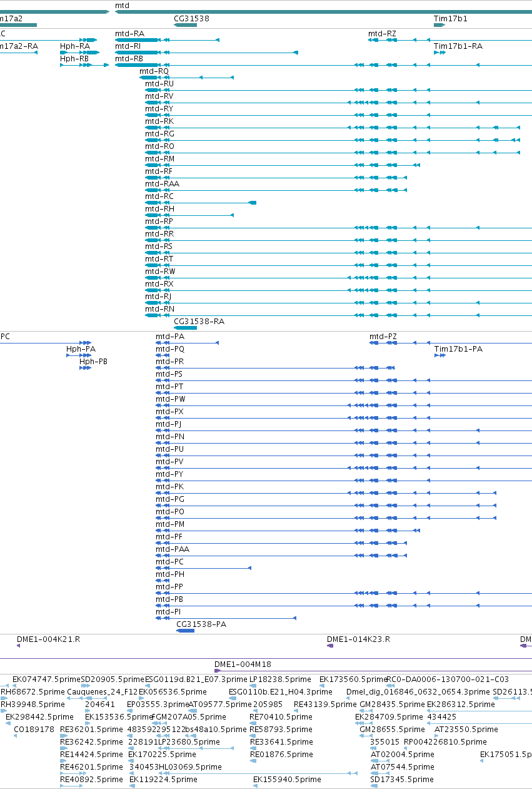This screenshot has height=789, width=532.
Task: Select mtd-RX transcript row
Action: point(159,283)
